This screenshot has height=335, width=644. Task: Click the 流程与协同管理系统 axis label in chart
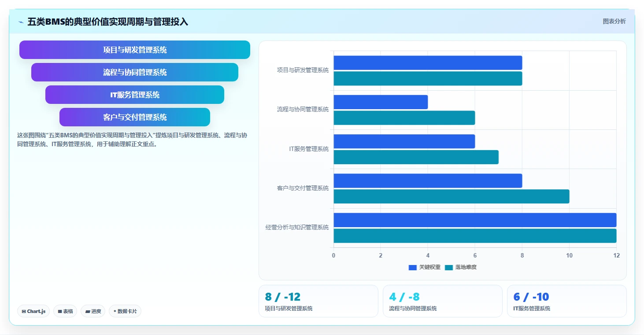coord(303,109)
